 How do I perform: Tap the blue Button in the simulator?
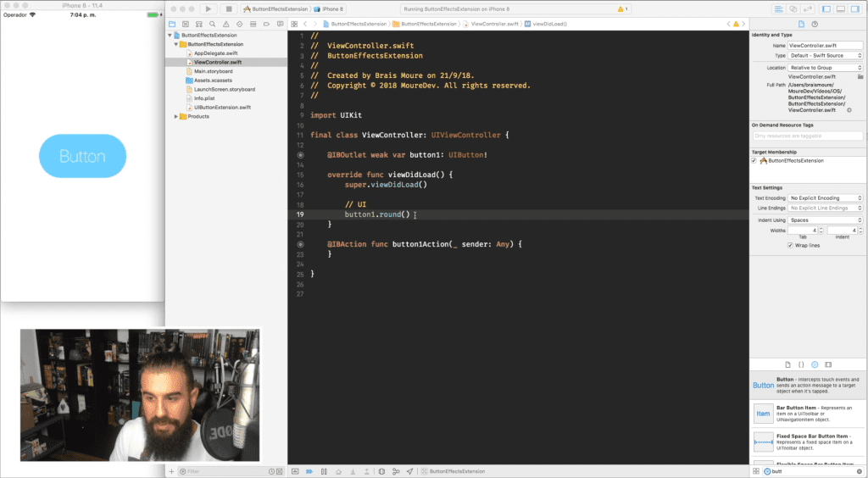(82, 156)
